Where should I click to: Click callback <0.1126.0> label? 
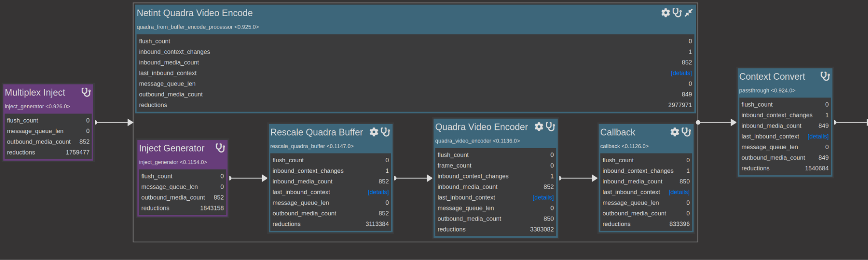624,146
